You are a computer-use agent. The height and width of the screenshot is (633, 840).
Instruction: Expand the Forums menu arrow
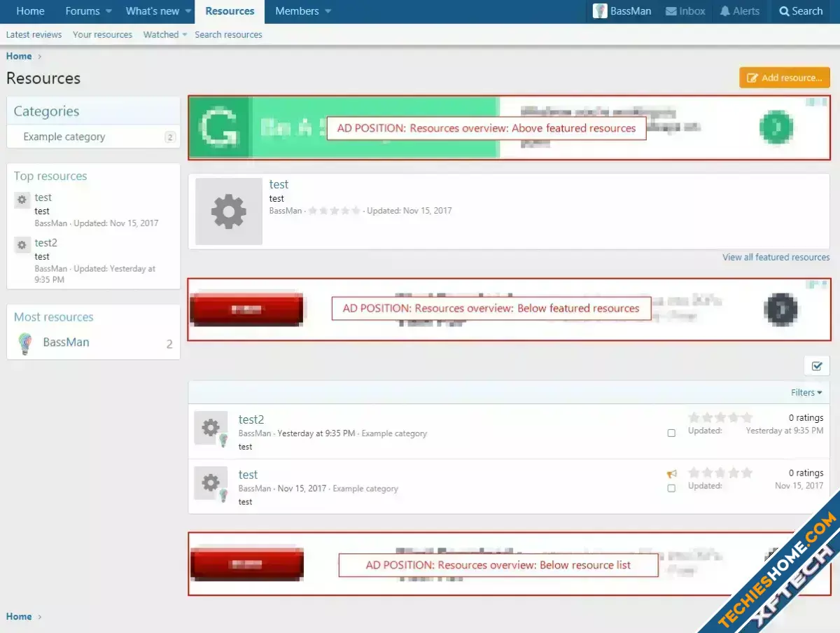click(108, 12)
